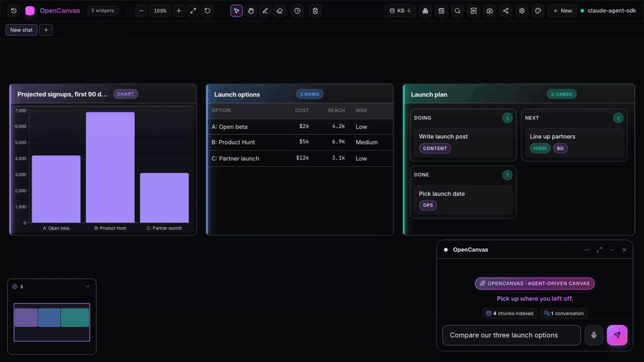The width and height of the screenshot is (644, 362).
Task: Add a chat tab with the plus button
Action: pos(46,30)
